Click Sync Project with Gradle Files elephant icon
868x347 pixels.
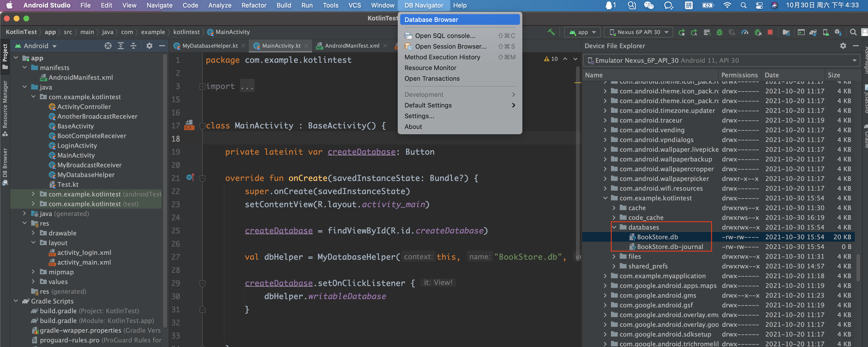click(813, 32)
